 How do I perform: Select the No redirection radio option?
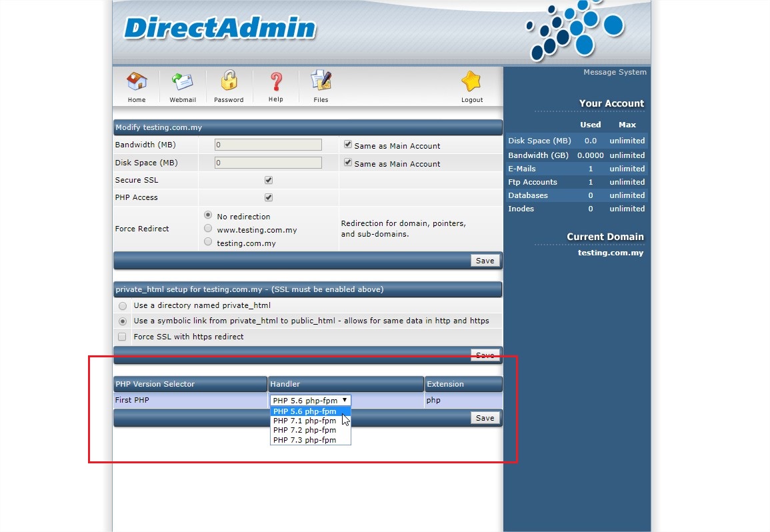(x=208, y=215)
